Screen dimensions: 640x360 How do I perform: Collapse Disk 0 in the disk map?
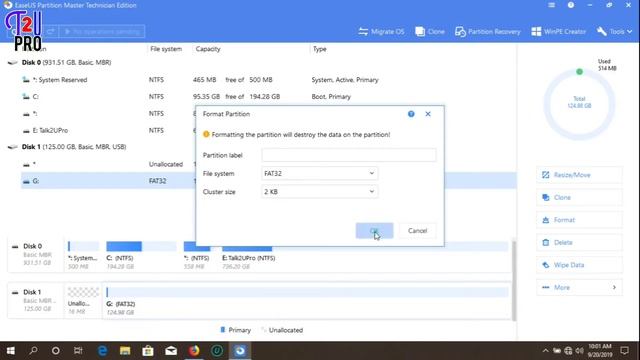tap(15, 246)
